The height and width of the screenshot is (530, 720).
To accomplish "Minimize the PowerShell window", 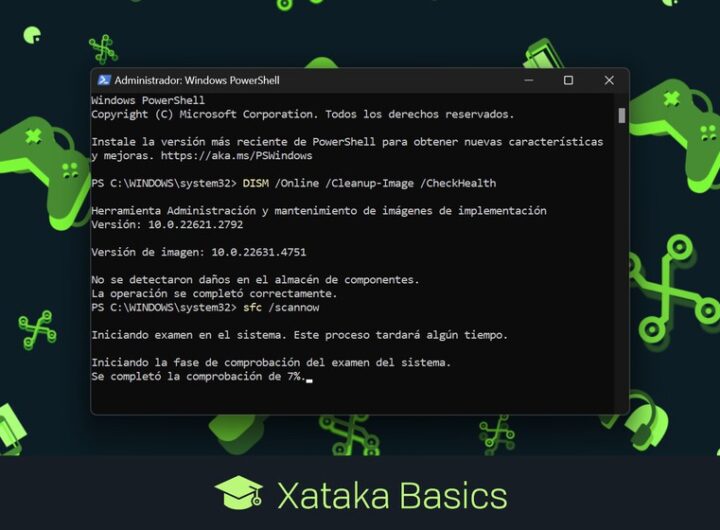I will pyautogui.click(x=527, y=80).
